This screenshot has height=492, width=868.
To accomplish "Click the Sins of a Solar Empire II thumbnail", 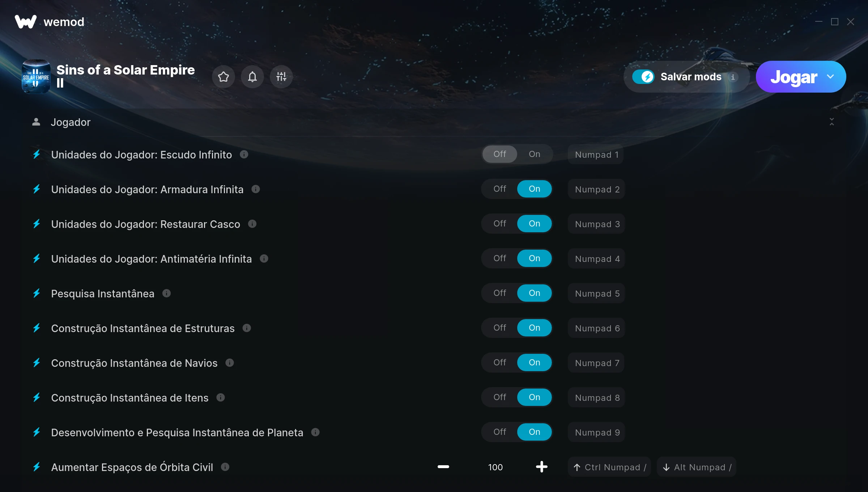I will (36, 77).
